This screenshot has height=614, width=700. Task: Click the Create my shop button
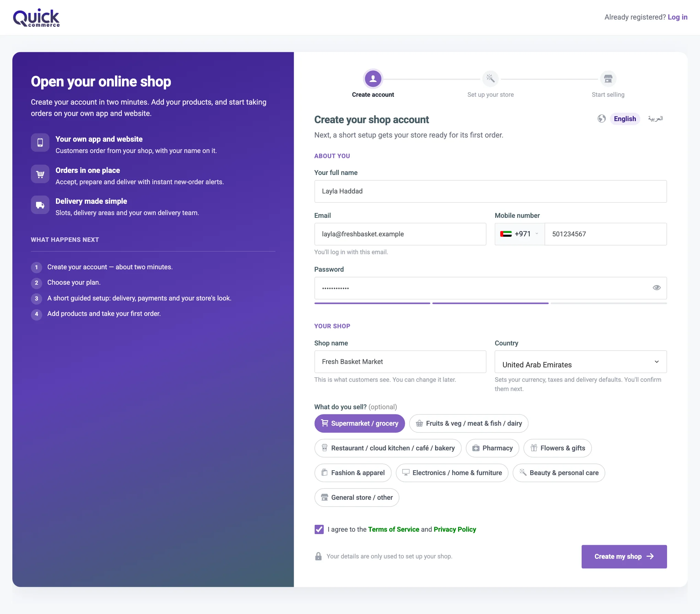coord(624,556)
